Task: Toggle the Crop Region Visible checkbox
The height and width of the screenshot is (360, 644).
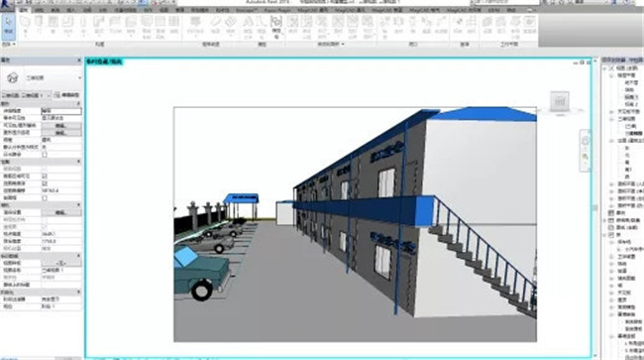Action: click(45, 177)
